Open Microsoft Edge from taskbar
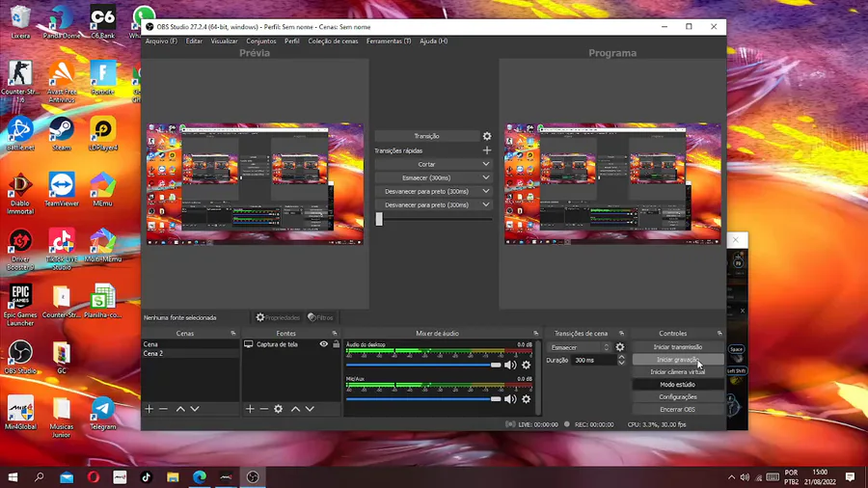Image resolution: width=868 pixels, height=488 pixels. click(200, 477)
